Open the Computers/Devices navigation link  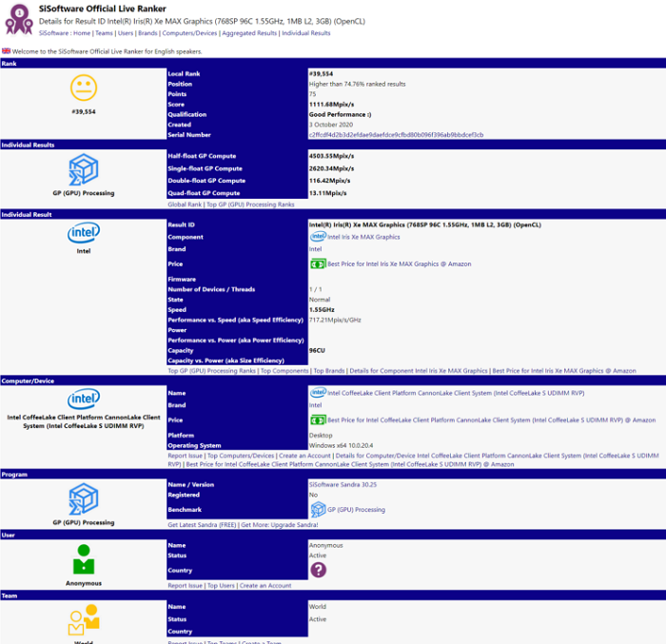point(189,33)
